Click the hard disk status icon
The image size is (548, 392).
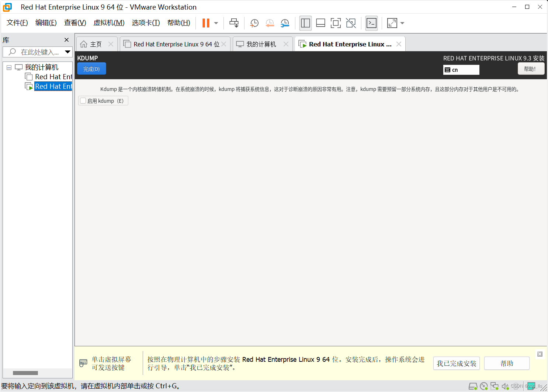point(473,386)
